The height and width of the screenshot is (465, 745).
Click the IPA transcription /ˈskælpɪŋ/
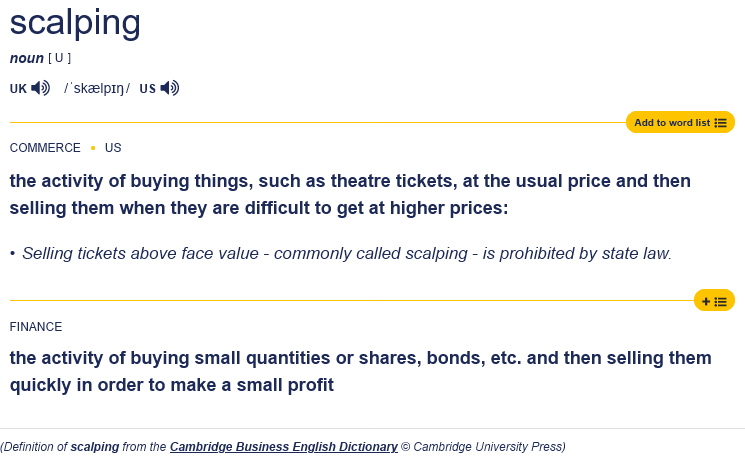[97, 88]
